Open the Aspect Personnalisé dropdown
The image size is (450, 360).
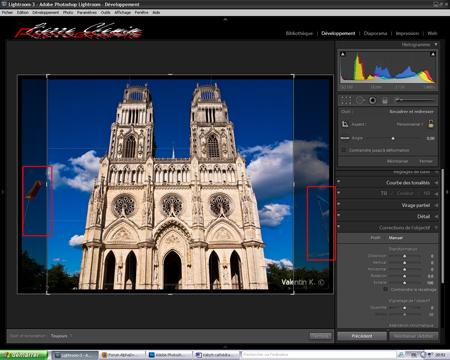click(x=410, y=124)
